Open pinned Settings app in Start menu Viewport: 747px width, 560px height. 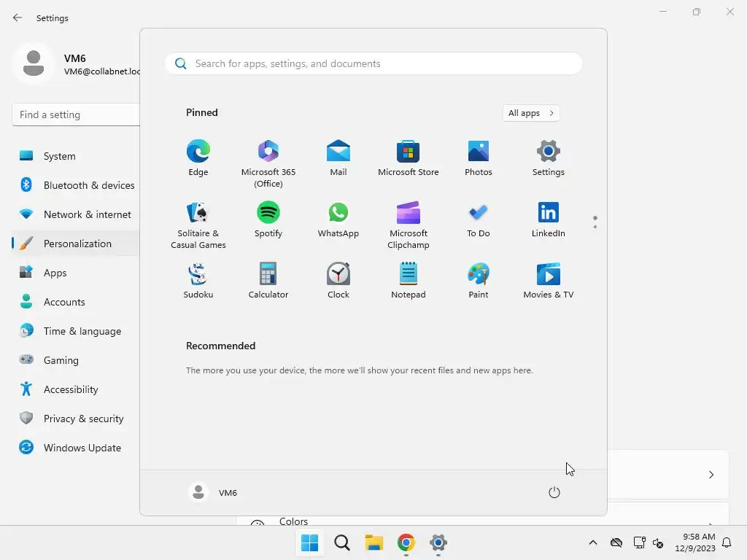[x=549, y=158]
